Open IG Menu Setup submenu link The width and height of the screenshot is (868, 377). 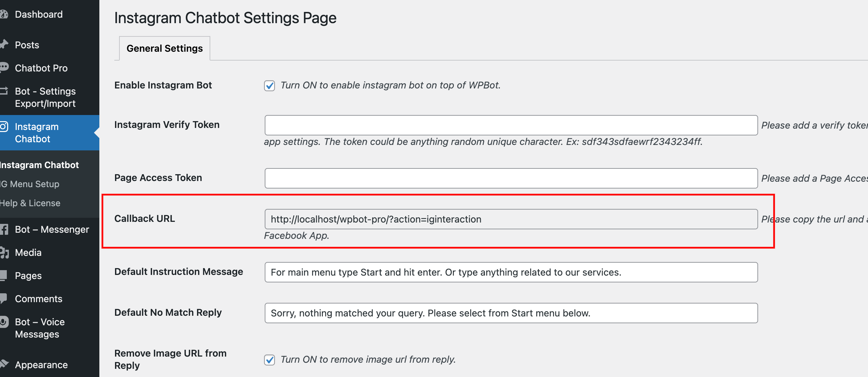[x=30, y=184]
